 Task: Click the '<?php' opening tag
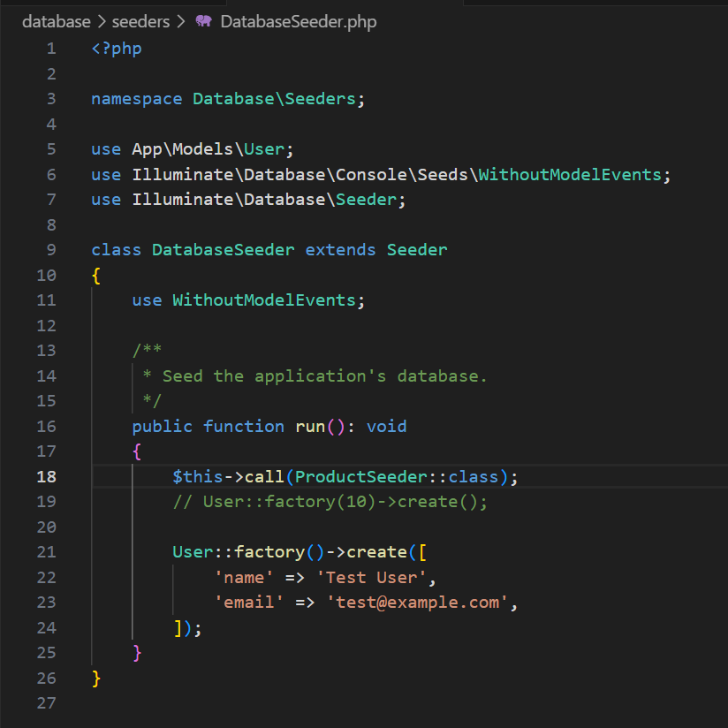tap(117, 49)
